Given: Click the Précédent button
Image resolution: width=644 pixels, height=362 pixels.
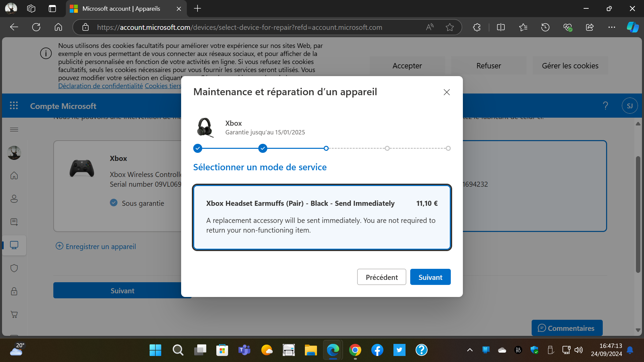Looking at the screenshot, I should [382, 277].
